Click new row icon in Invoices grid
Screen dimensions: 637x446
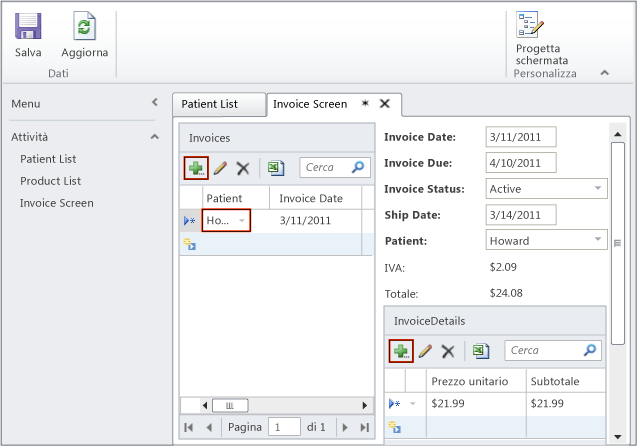(190, 244)
